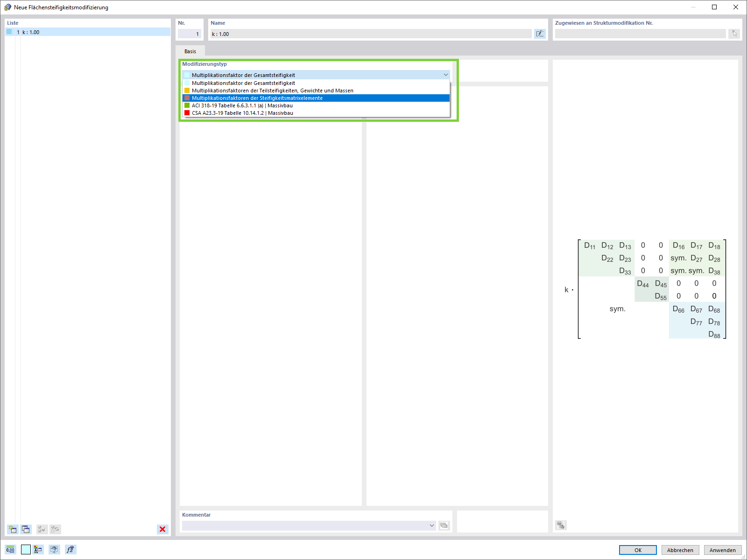Click the color and text display settings icon
747x560 pixels.
click(x=38, y=550)
